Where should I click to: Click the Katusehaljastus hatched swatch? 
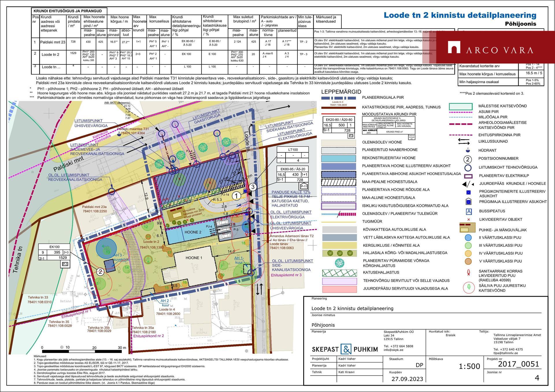pos(339,273)
